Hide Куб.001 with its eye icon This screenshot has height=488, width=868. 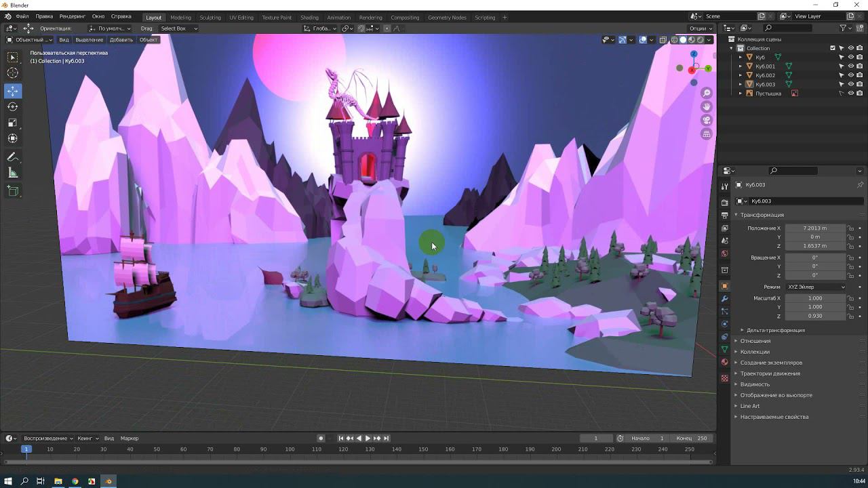(x=851, y=66)
